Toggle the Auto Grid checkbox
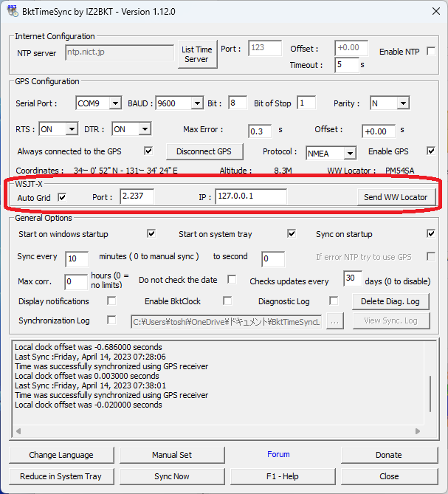The height and width of the screenshot is (494, 448). [62, 198]
